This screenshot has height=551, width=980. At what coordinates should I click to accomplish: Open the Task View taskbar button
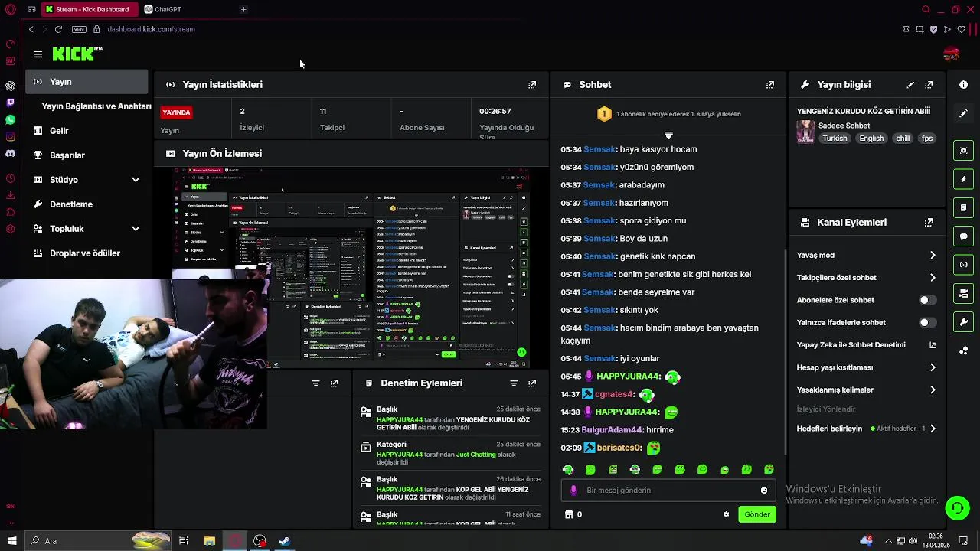(x=184, y=541)
